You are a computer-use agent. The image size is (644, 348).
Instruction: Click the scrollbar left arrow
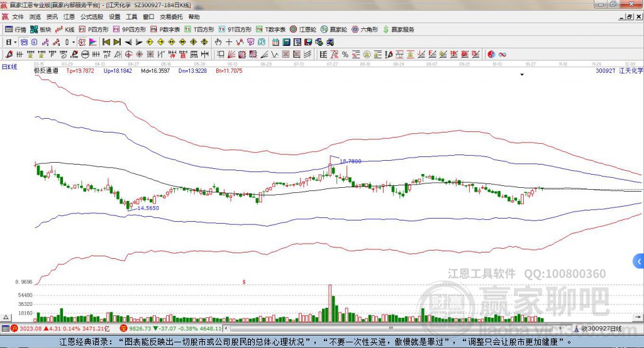click(x=226, y=329)
